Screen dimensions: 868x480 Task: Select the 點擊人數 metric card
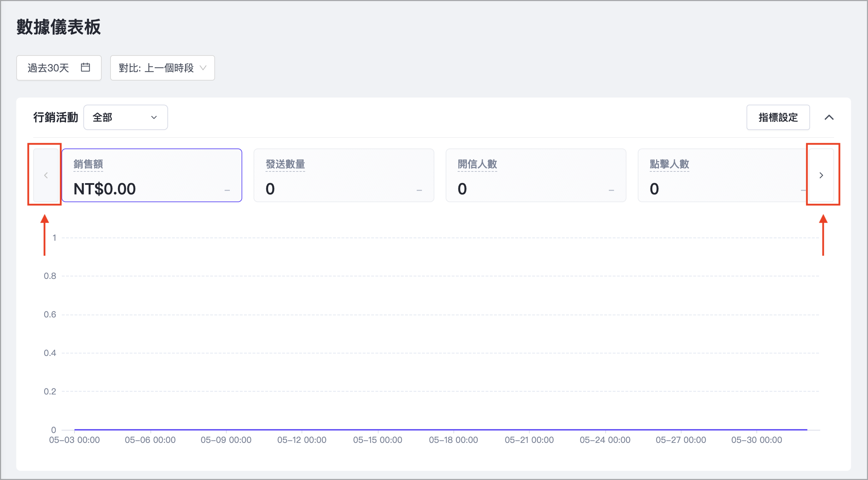tap(723, 175)
